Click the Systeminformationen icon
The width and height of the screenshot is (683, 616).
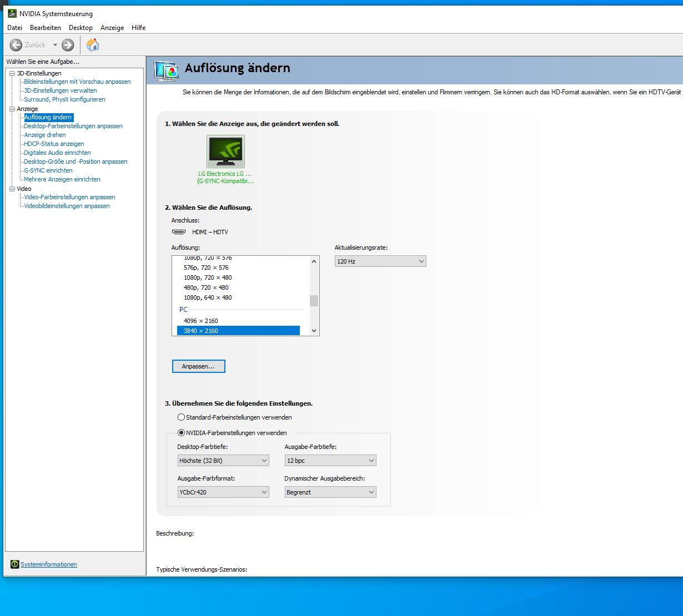coord(15,564)
